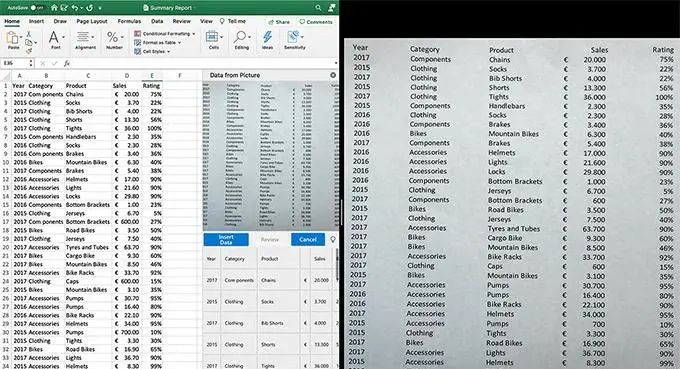Click the Undo arrow icon
This screenshot has height=369, width=680.
[x=75, y=8]
